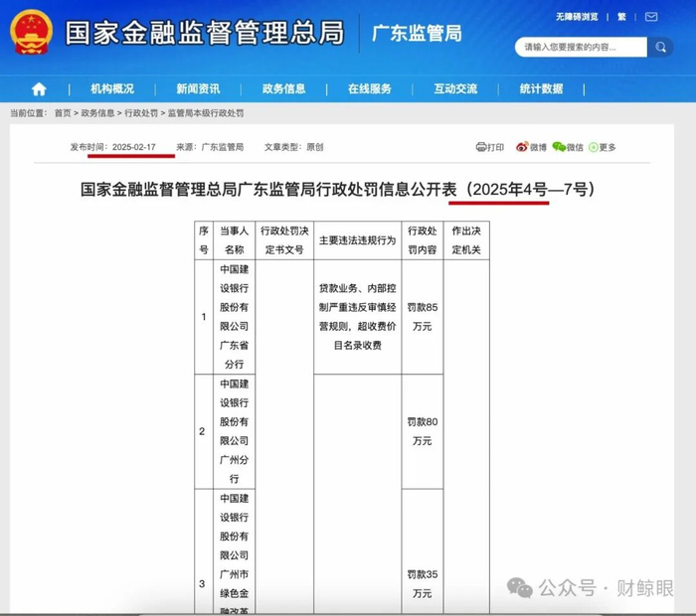Click the article title with 2025年4号—7号
Image resolution: width=696 pixels, height=616 pixels.
[x=337, y=190]
